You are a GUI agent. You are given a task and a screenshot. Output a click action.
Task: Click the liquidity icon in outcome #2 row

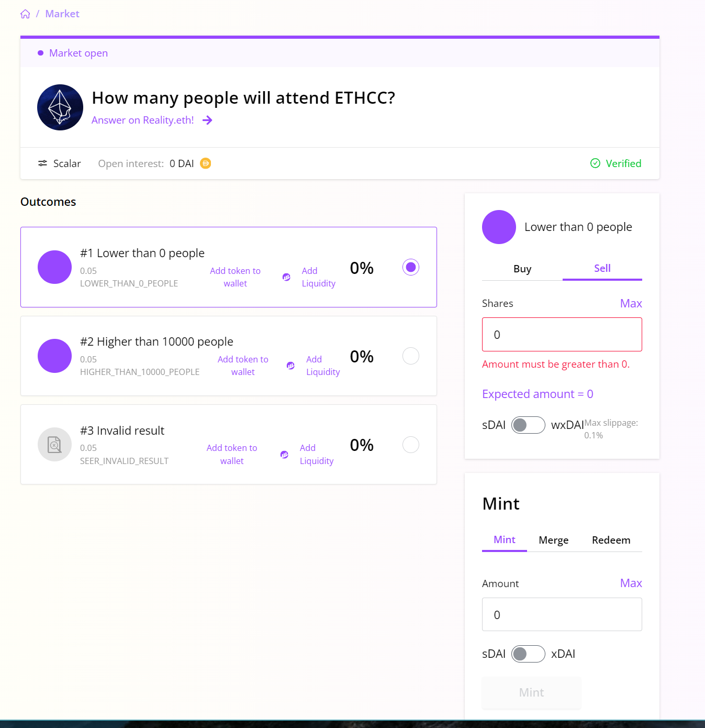[x=290, y=366]
